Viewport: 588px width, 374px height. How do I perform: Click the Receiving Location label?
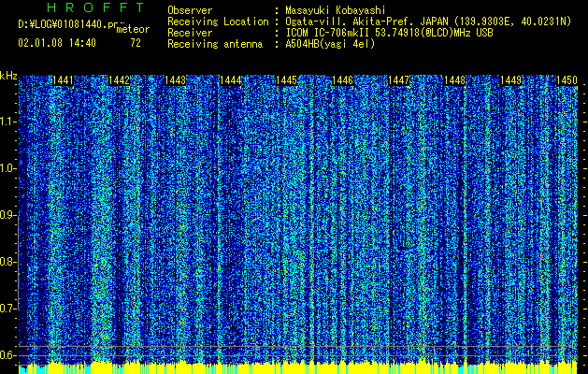(x=218, y=22)
